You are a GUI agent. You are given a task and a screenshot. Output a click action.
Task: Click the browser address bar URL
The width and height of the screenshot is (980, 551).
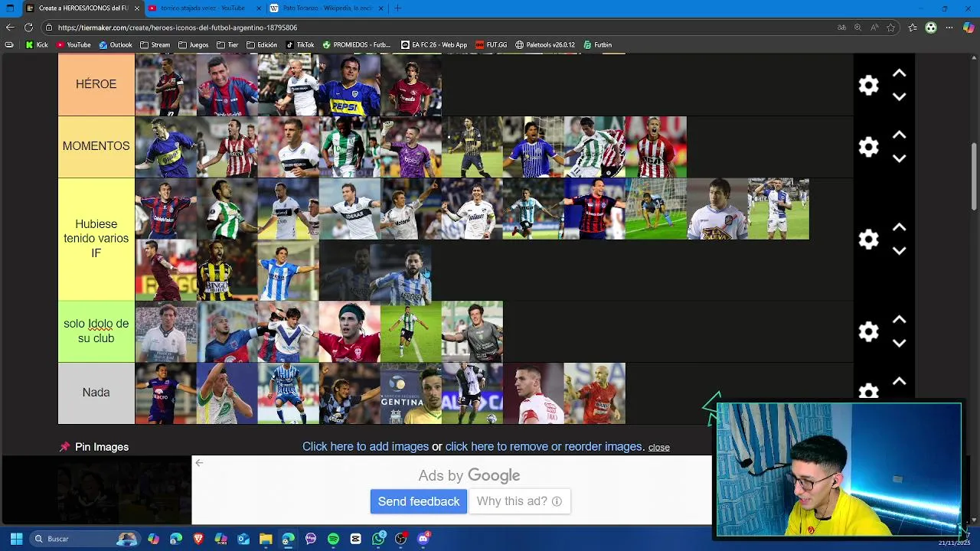(177, 28)
